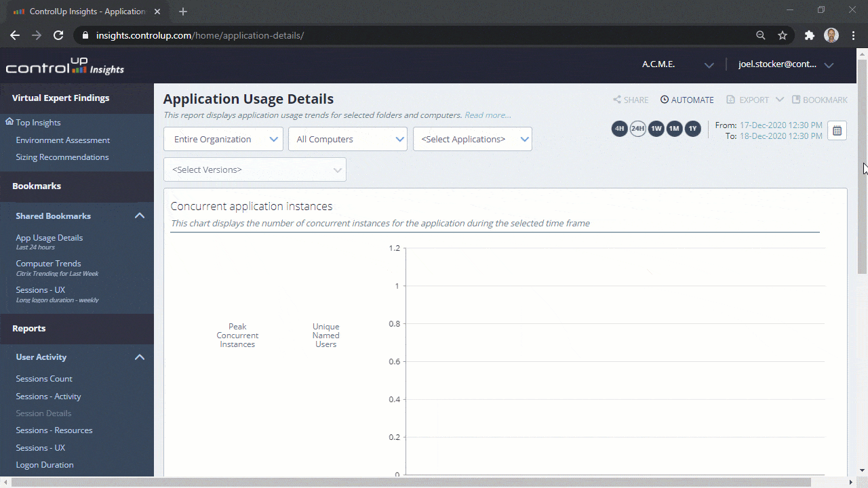Go forward in the browser
The height and width of the screenshot is (488, 868).
click(x=37, y=35)
